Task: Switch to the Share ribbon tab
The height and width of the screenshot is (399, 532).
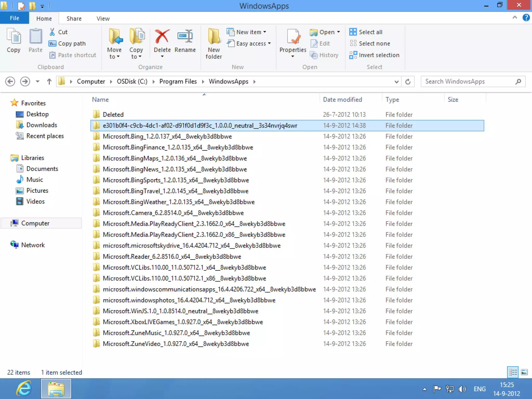Action: 74,18
